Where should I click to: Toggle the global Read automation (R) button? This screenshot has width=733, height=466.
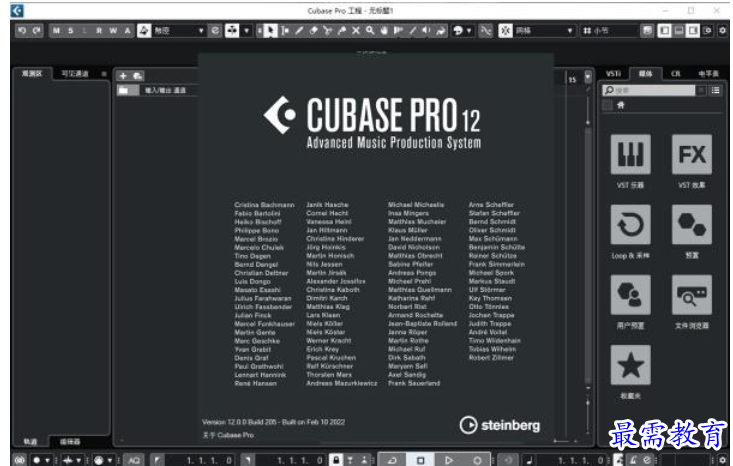[99, 31]
